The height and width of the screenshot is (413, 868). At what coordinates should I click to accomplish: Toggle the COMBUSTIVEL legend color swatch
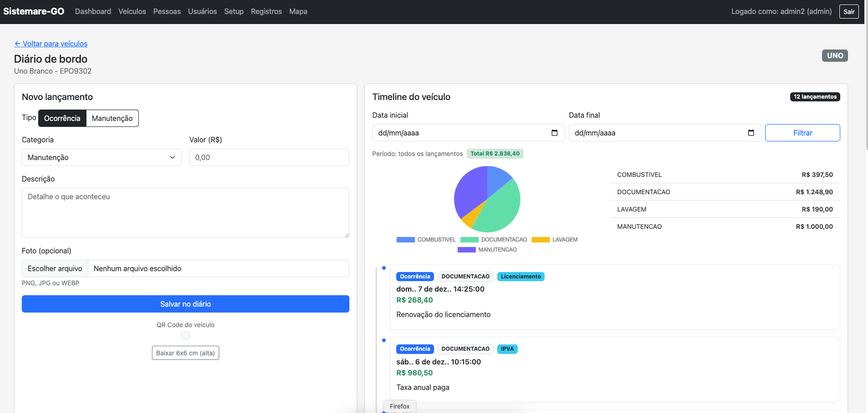[x=406, y=240]
